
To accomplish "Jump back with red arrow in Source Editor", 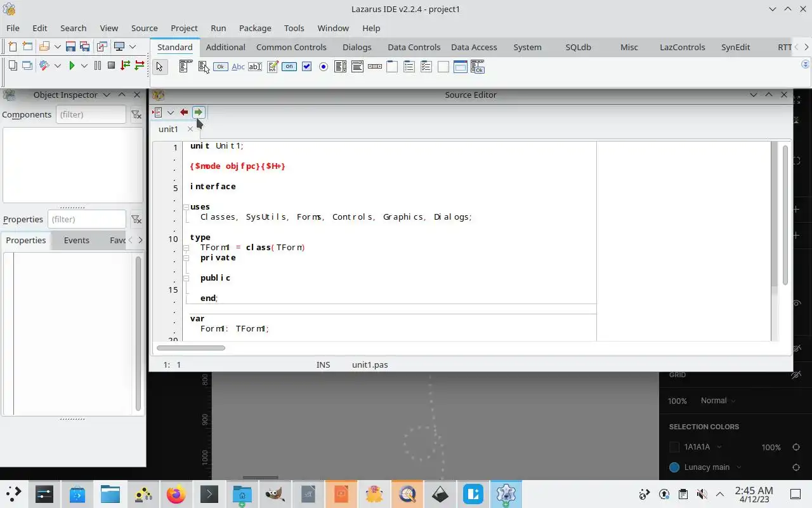I will [184, 112].
